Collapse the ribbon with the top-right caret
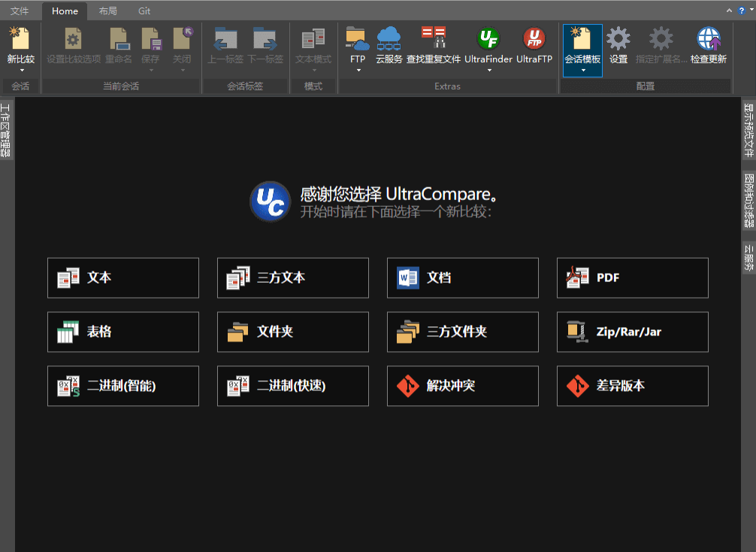Viewport: 756px width, 552px height. (x=729, y=11)
